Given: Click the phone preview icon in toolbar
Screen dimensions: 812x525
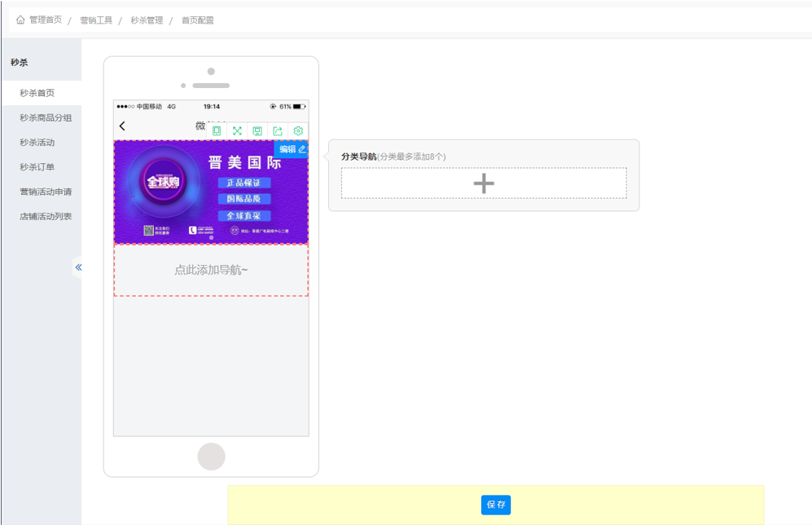Looking at the screenshot, I should pos(217,130).
